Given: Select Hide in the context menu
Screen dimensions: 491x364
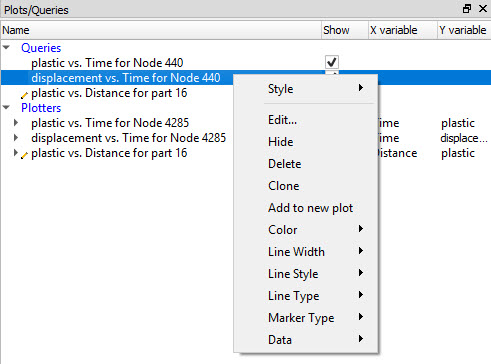Looking at the screenshot, I should (x=306, y=142).
